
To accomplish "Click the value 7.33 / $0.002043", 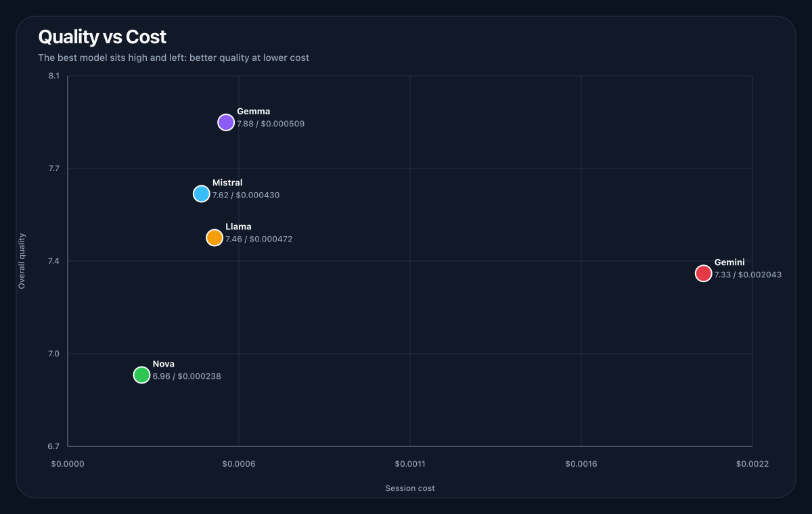I will coord(748,275).
